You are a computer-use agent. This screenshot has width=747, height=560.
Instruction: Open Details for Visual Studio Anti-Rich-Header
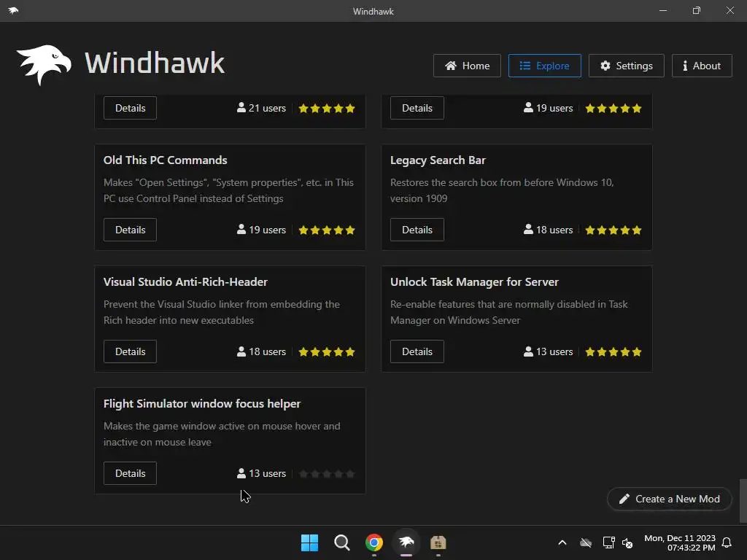(x=130, y=351)
